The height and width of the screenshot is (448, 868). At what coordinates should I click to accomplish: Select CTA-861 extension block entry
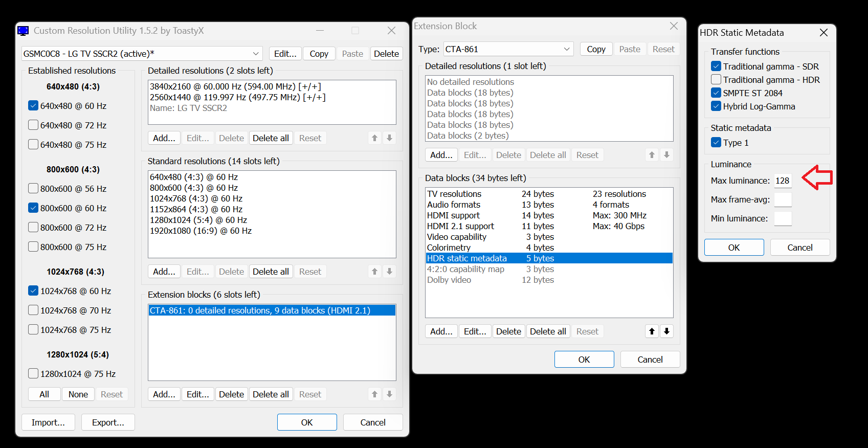click(x=272, y=310)
